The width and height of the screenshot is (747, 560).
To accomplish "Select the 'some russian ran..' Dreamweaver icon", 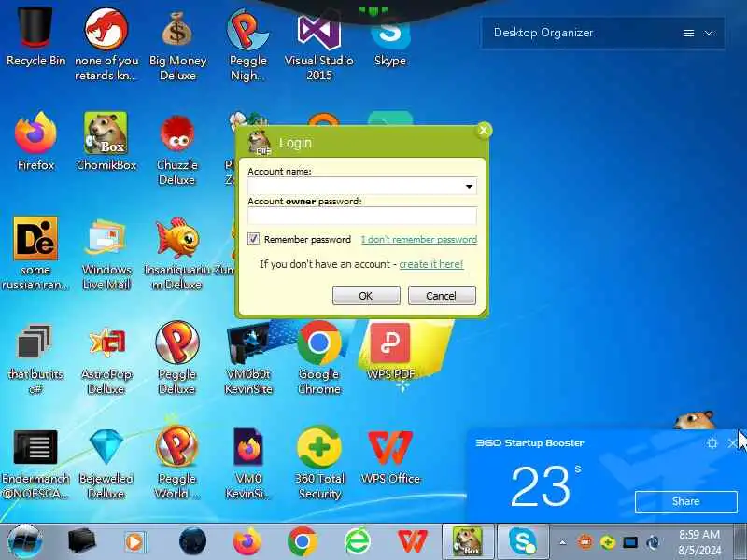I will point(35,254).
